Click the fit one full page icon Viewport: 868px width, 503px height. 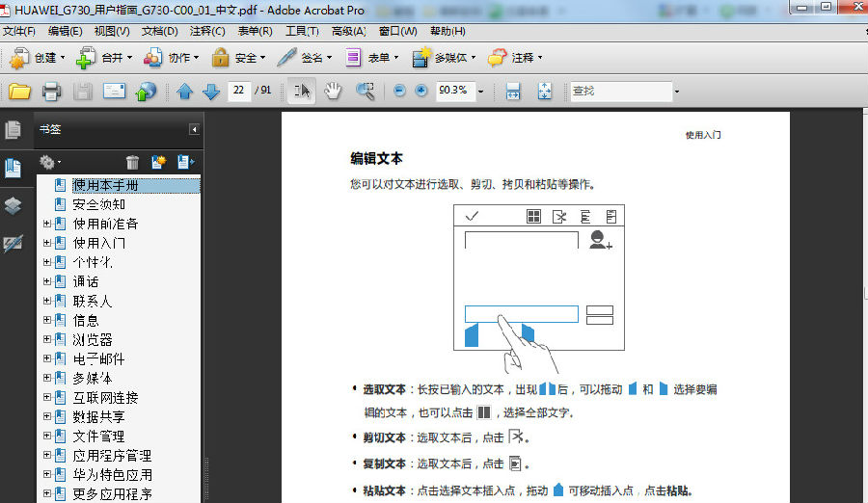click(545, 91)
